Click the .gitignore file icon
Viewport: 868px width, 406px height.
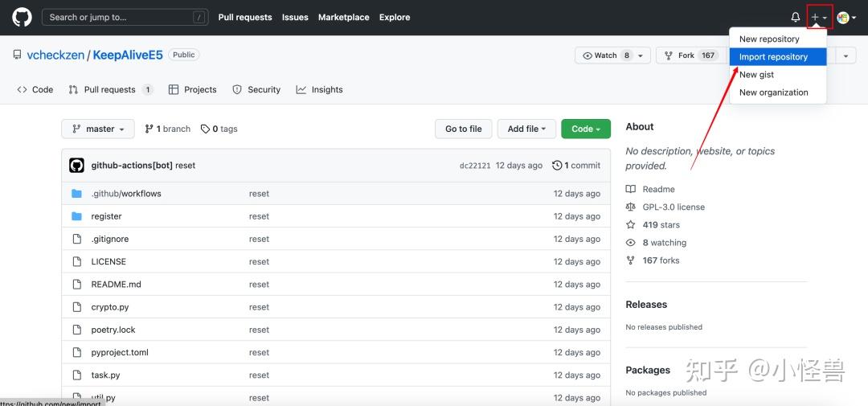(x=77, y=239)
